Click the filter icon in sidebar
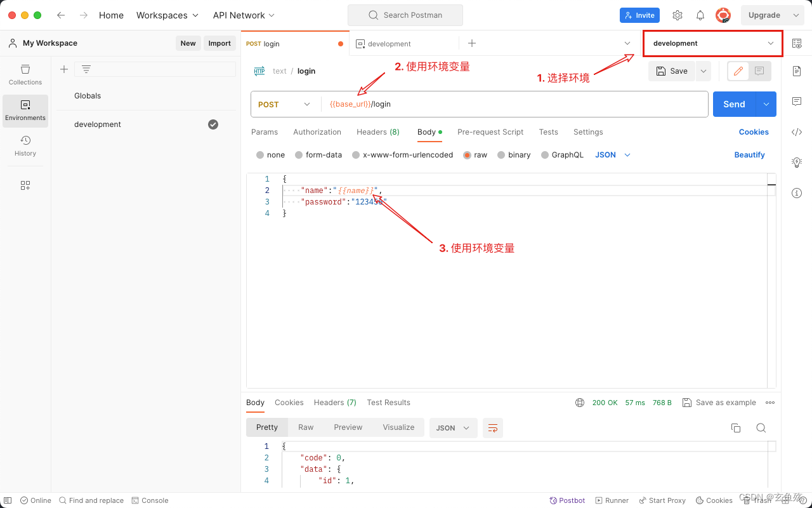812x508 pixels. click(x=86, y=69)
